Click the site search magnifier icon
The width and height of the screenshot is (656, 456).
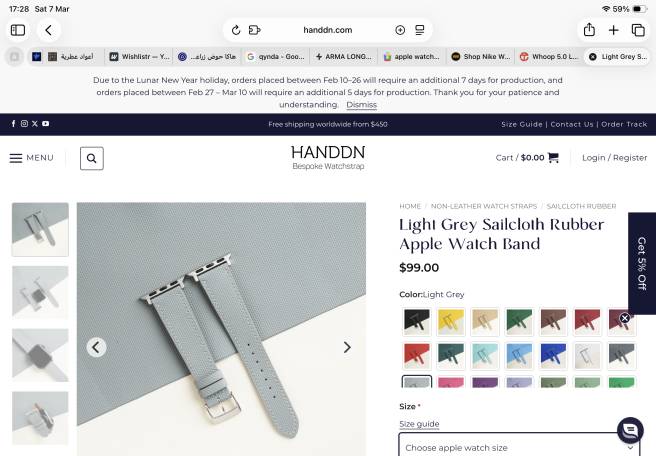92,158
